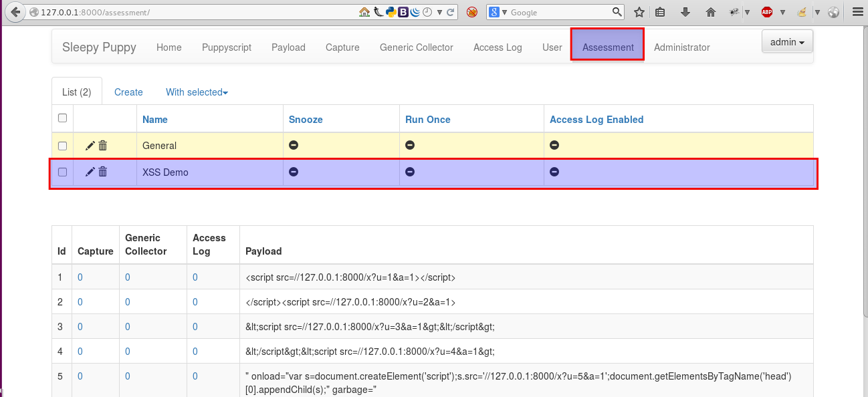Sort by the Run Once column header
868x397 pixels.
[428, 120]
